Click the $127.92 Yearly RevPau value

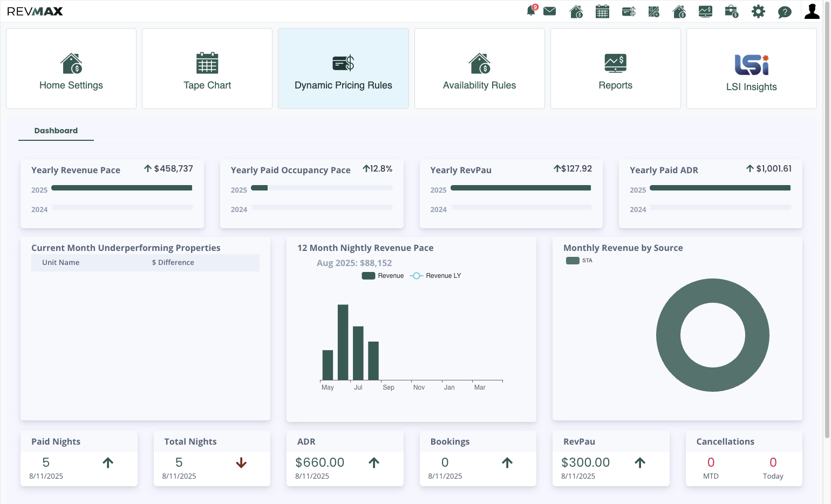[576, 169]
